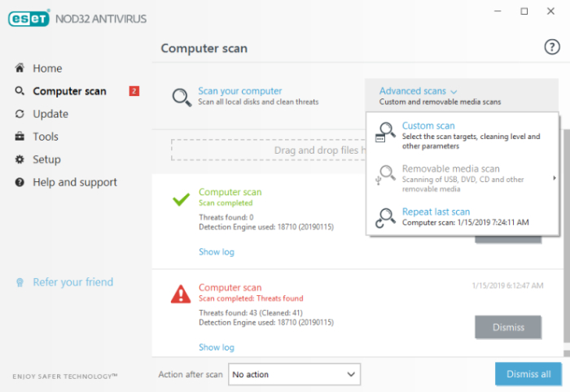The height and width of the screenshot is (392, 570).
Task: Click the Tools briefcase icon
Action: click(x=20, y=137)
